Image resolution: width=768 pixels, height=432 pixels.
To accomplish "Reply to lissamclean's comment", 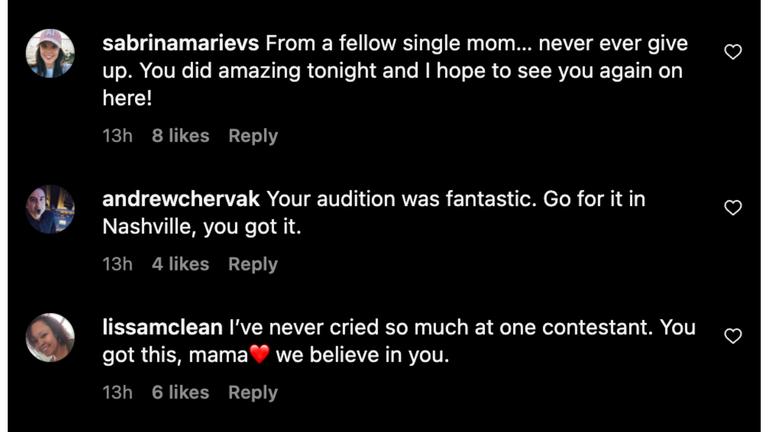I will [x=253, y=393].
